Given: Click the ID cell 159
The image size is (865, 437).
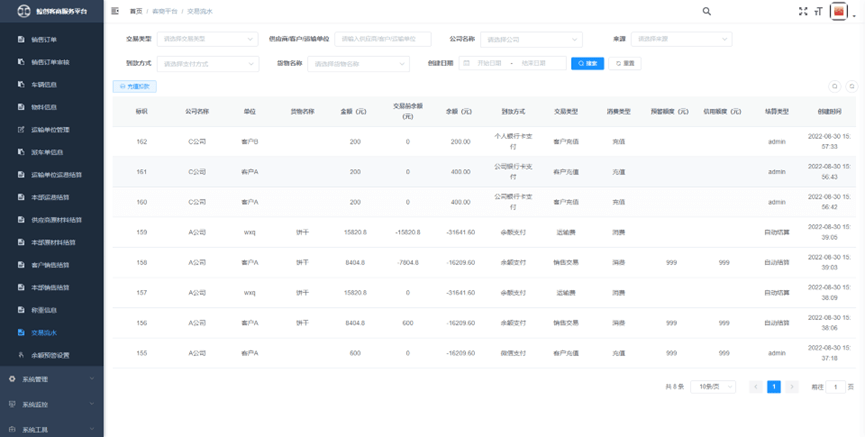Looking at the screenshot, I should (142, 232).
